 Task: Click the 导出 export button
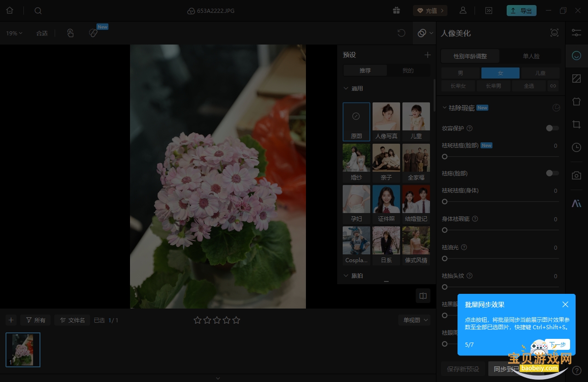click(x=521, y=11)
